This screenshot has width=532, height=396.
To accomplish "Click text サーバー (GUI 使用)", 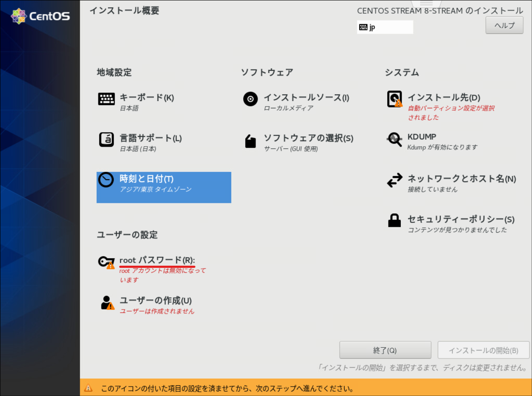I will pos(290,149).
